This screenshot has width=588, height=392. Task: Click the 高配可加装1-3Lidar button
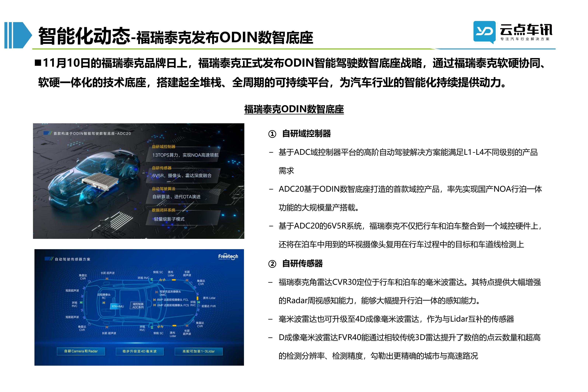[x=199, y=351]
